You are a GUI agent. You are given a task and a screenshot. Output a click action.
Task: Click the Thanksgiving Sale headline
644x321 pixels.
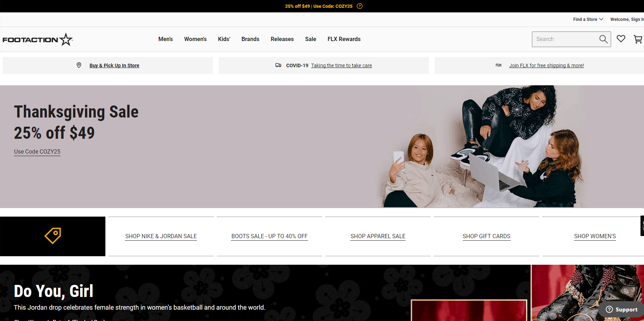coord(76,112)
